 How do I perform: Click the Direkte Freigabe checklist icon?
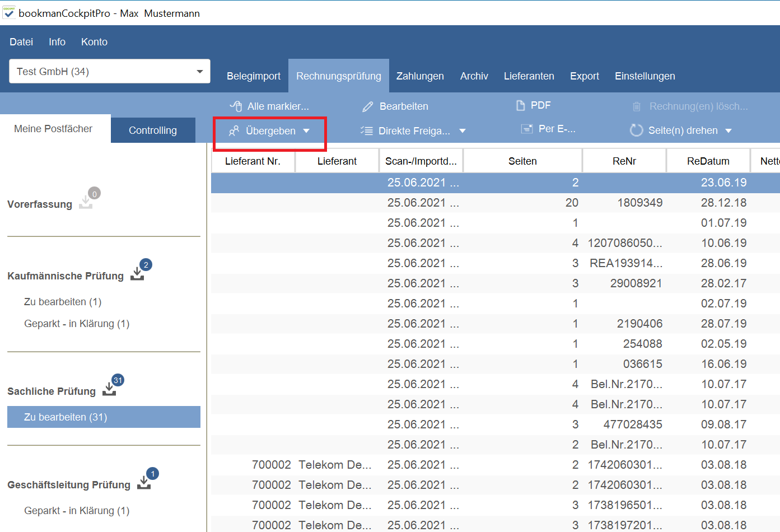367,130
